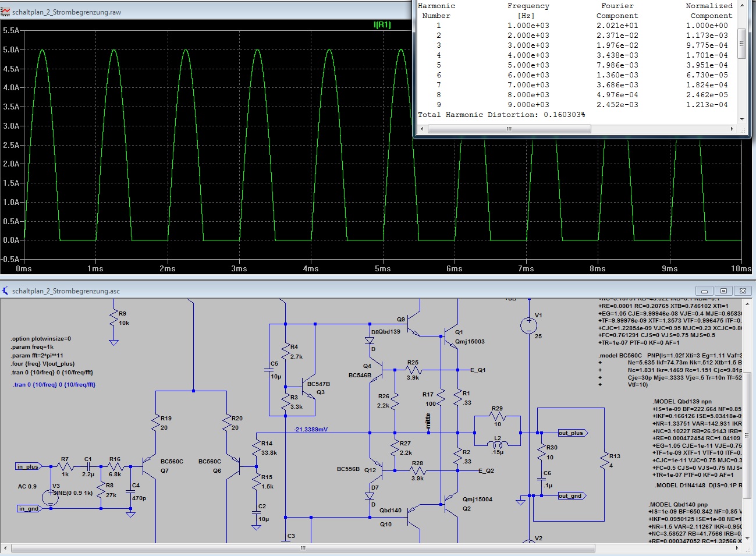Click down arrow of Fourier popup vertical scrollbar
The width and height of the screenshot is (756, 556).
pyautogui.click(x=741, y=119)
